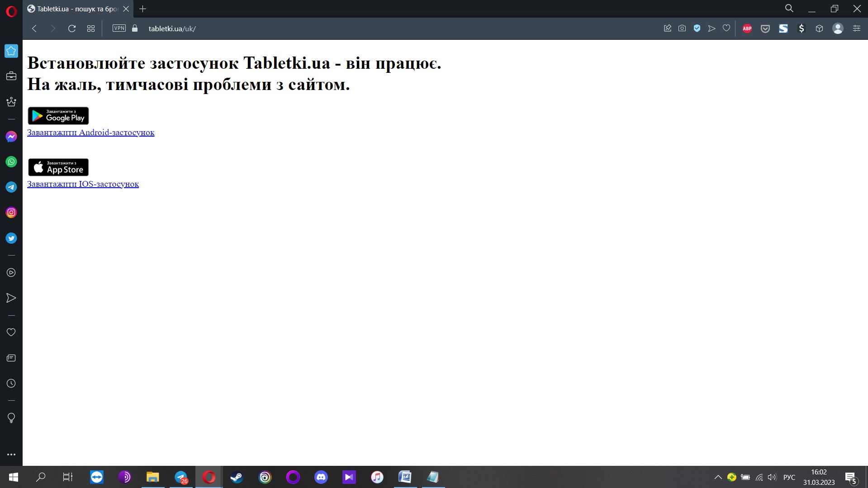This screenshot has height=488, width=868.
Task: Open WhatsApp in the sidebar
Action: (11, 162)
